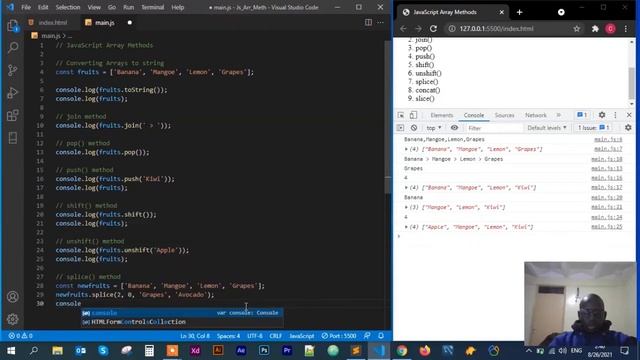Open the editor More Actions ellipsis
Image resolution: width=640 pixels, height=360 pixels.
pos(380,22)
